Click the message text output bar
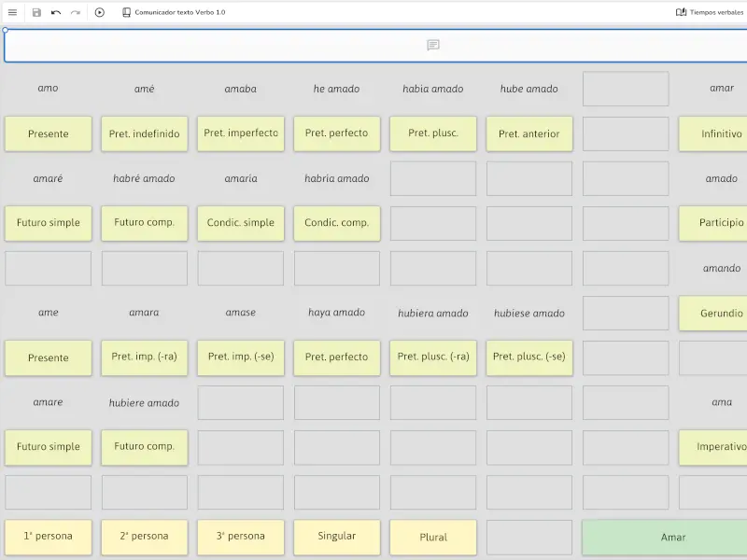Image resolution: width=747 pixels, height=560 pixels. point(373,45)
